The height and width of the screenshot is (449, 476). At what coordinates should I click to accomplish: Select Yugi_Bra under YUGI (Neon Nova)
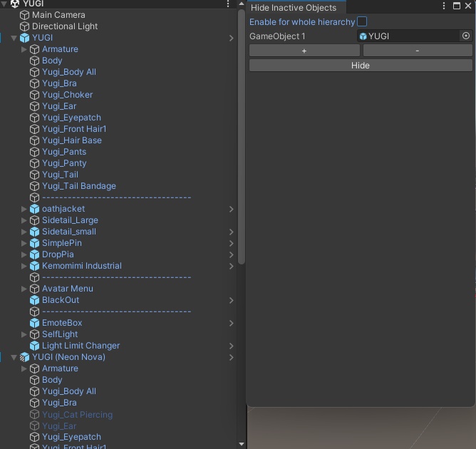point(118,403)
